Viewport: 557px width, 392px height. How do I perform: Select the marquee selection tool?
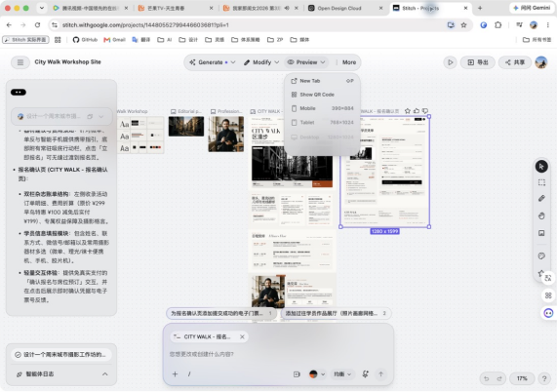click(x=541, y=182)
